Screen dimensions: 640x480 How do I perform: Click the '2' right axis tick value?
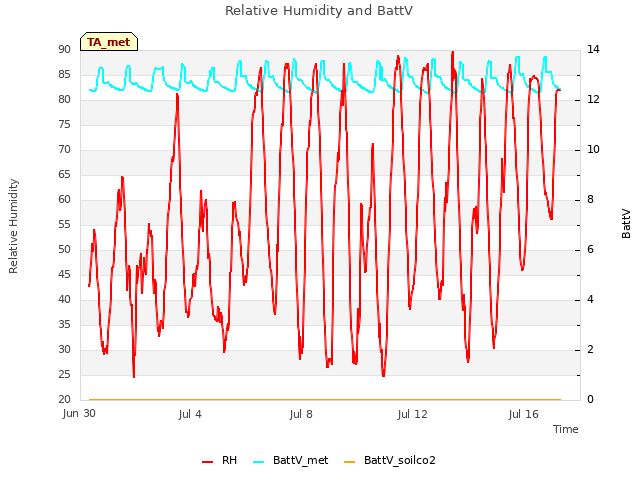[591, 349]
